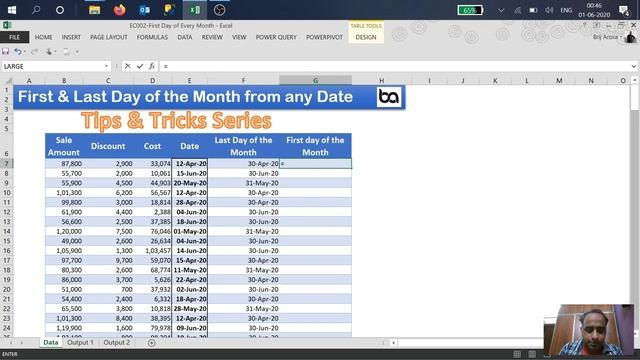
Task: Switch to the PAGE LAYOUT tab
Action: click(x=109, y=37)
